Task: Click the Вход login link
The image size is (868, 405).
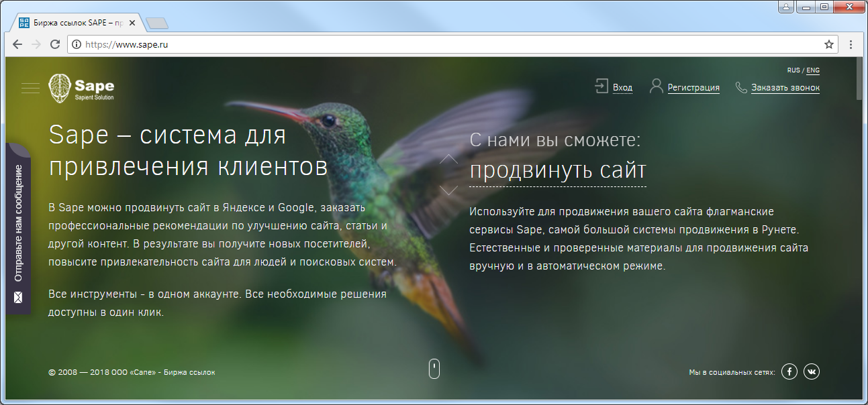Action: (x=622, y=87)
